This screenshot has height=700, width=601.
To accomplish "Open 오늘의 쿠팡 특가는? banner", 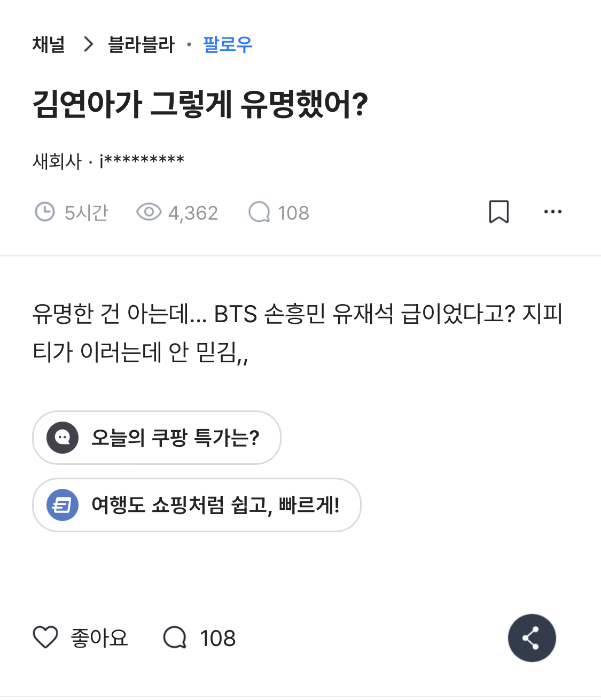I will (175, 438).
